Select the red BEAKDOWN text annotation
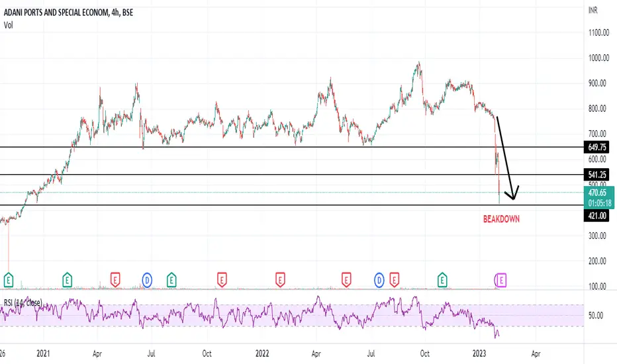Screen dimensions: 617x364 pos(501,219)
